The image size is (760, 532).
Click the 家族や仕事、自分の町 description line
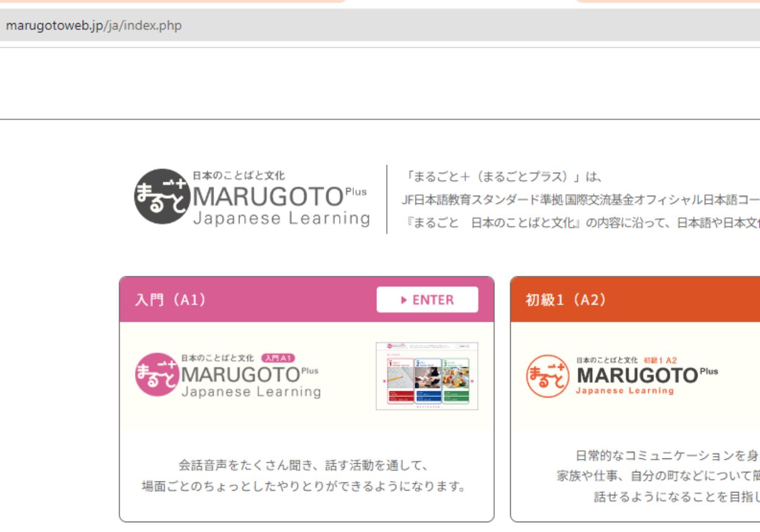point(658,476)
